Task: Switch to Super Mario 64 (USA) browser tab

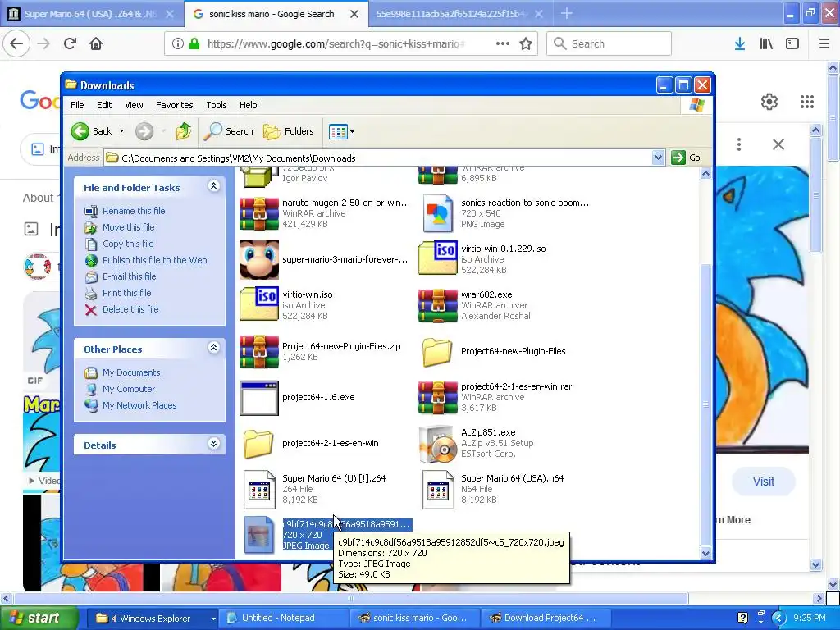Action: [x=92, y=14]
